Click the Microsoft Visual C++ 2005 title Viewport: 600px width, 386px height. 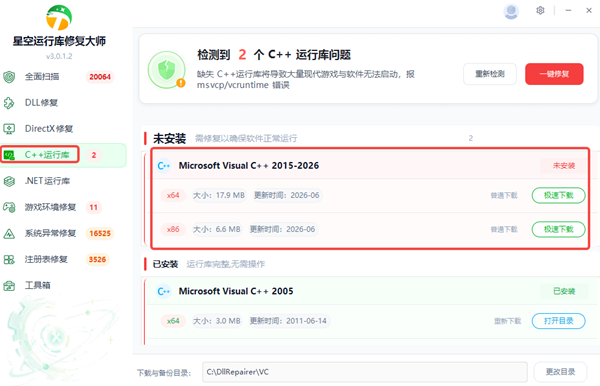[236, 292]
